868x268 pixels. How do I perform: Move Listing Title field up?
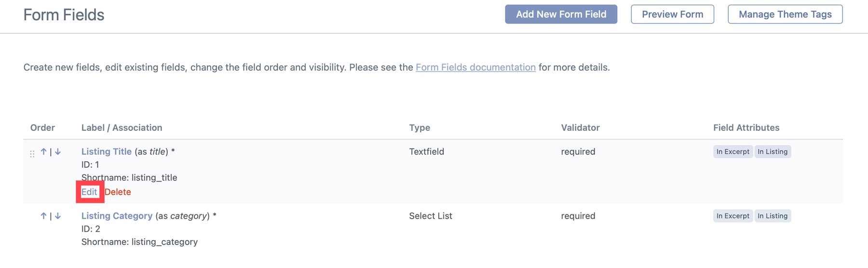coord(43,152)
